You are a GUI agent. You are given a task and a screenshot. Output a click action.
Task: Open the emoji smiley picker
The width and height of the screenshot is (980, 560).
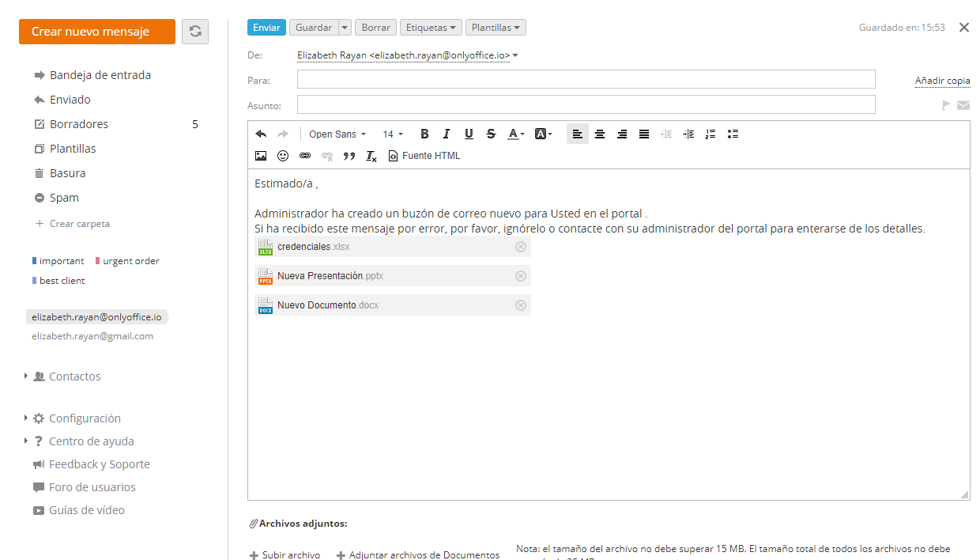283,157
